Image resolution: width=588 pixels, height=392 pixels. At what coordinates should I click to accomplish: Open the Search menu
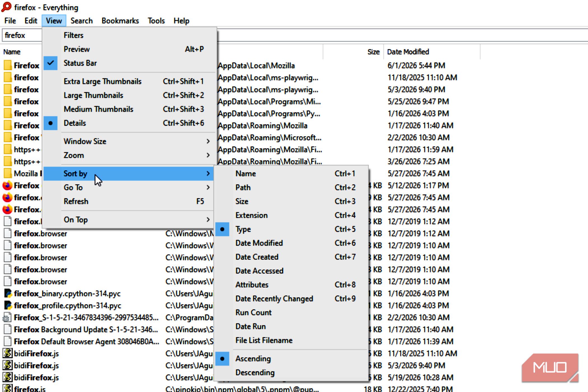[81, 21]
